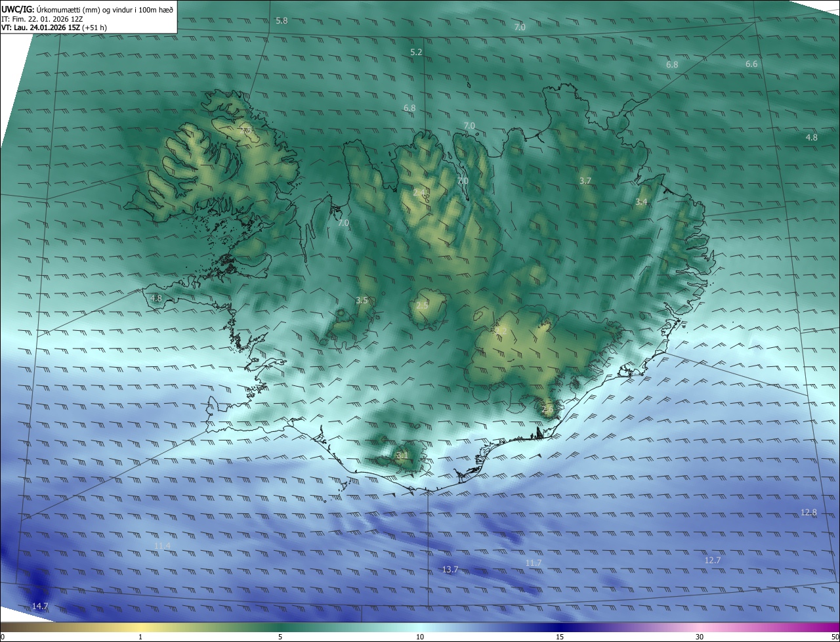Click the 3.1 value label
This screenshot has width=840, height=642.
(402, 455)
